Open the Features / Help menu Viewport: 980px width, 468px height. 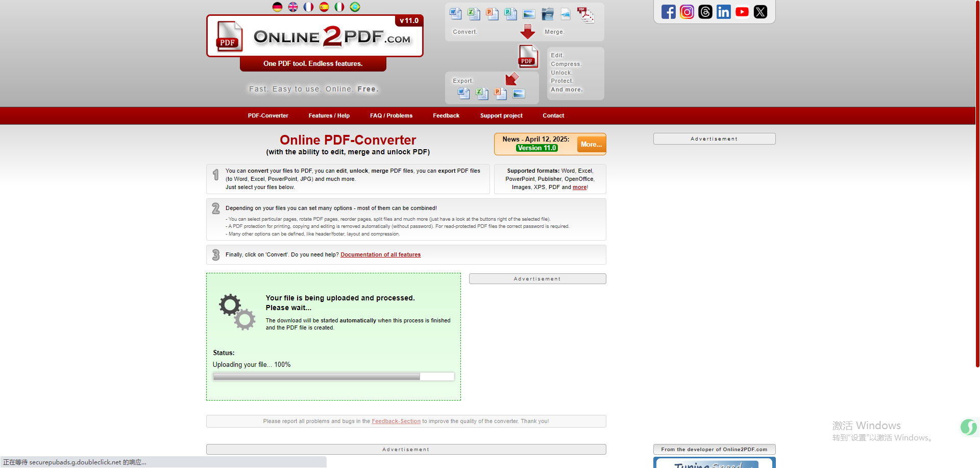click(x=329, y=115)
